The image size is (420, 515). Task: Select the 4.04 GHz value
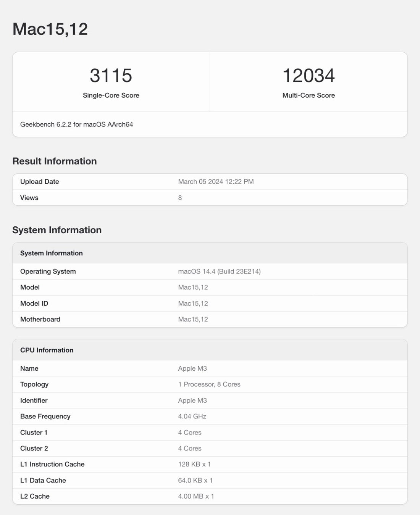192,417
